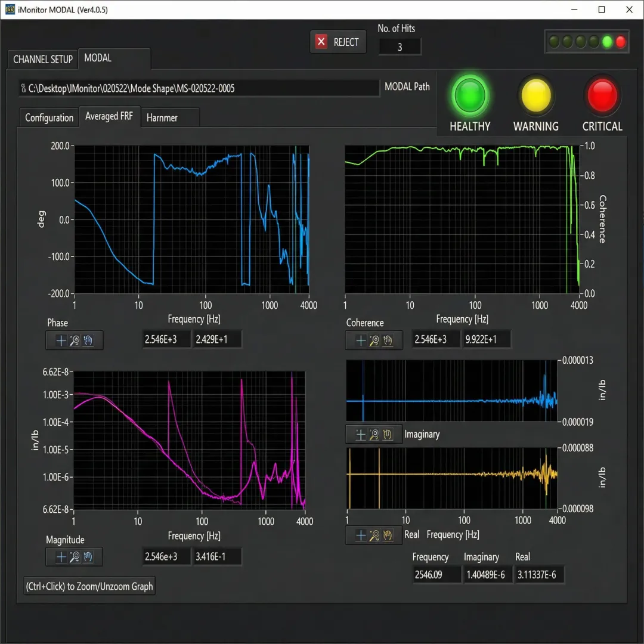Click the 0.000013 Imaginary axis upper limit
Image resolution: width=644 pixels, height=644 pixels.
pos(577,360)
